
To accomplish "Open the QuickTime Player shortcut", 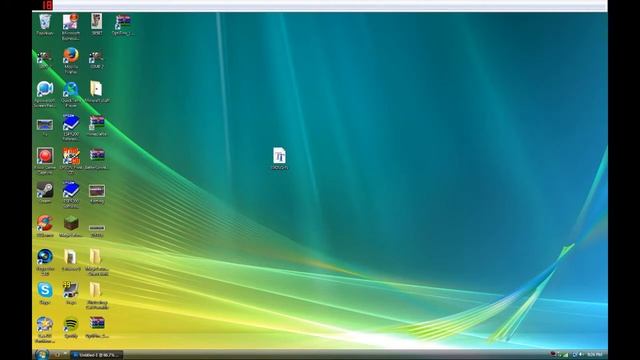I will tap(71, 94).
